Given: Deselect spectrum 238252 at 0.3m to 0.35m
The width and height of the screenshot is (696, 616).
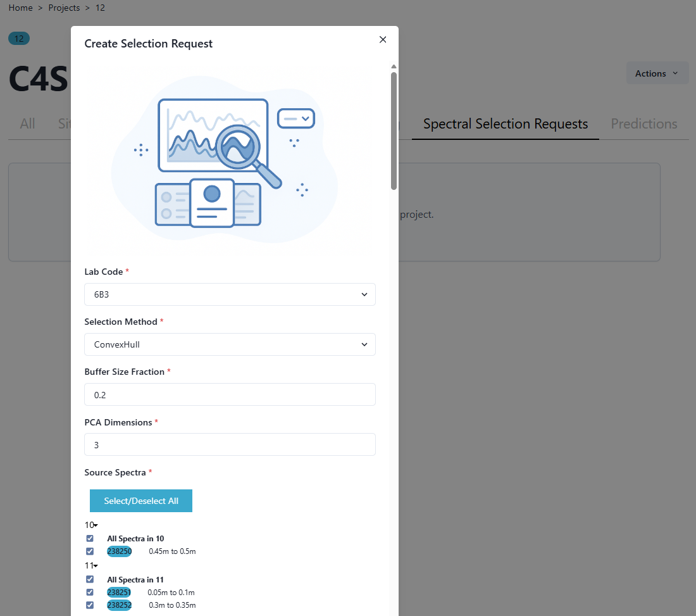Looking at the screenshot, I should pyautogui.click(x=90, y=605).
